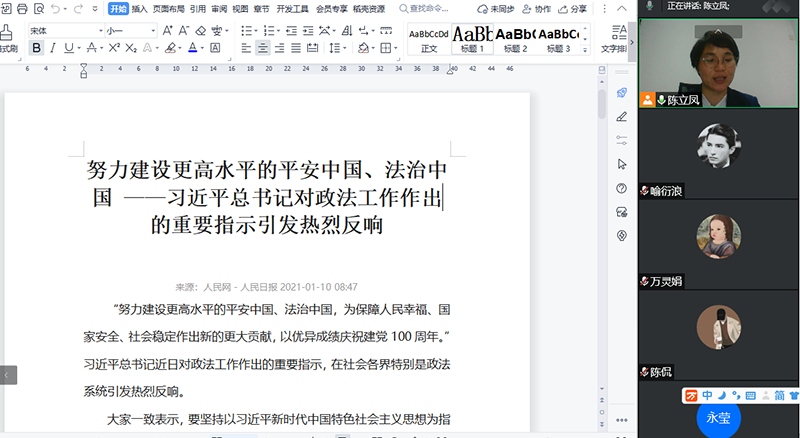
Task: Click the rocket icon in right sidebar
Action: coord(621,92)
